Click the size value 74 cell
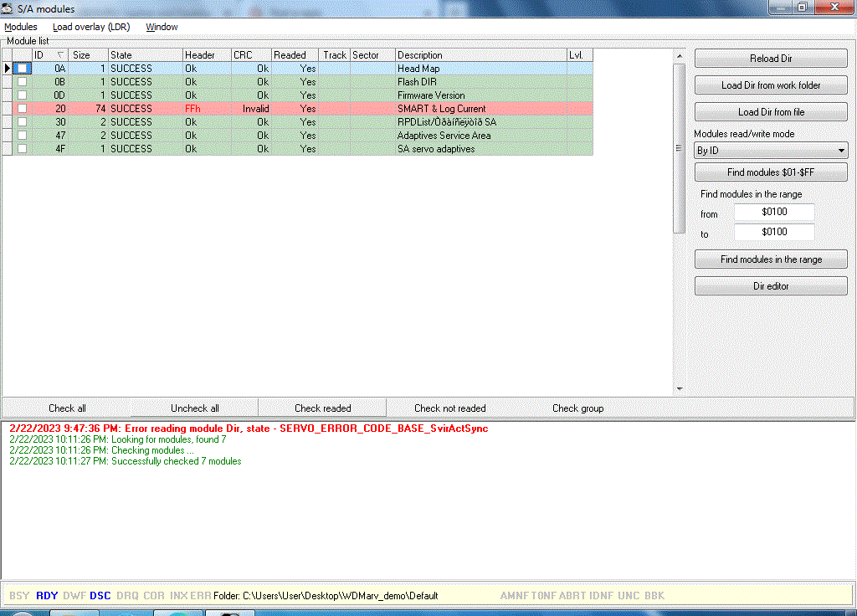The width and height of the screenshot is (857, 616). (x=89, y=109)
